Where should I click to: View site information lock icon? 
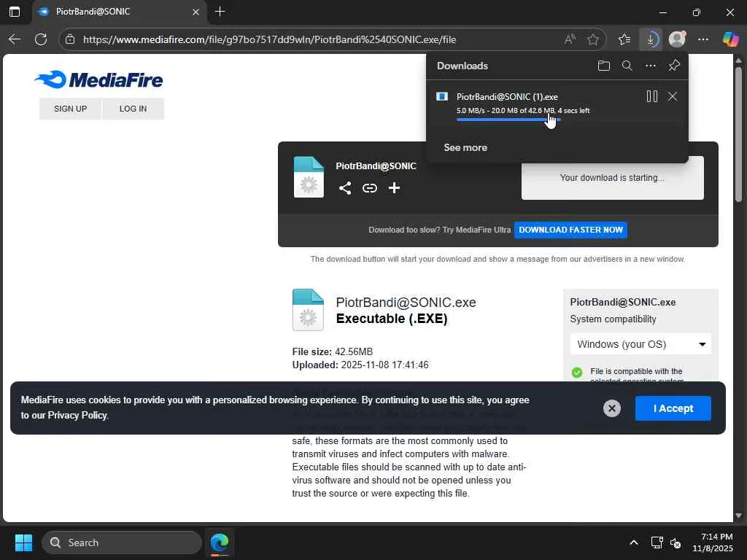[x=70, y=39]
